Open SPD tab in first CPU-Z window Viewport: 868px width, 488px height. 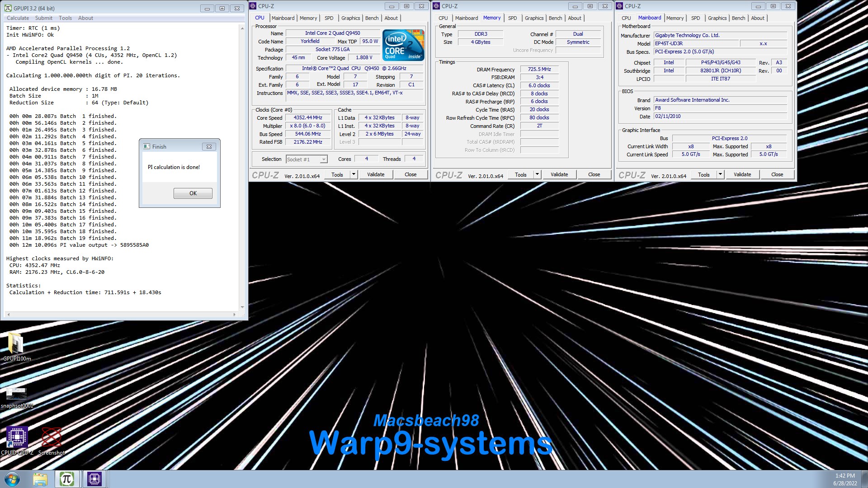click(329, 18)
